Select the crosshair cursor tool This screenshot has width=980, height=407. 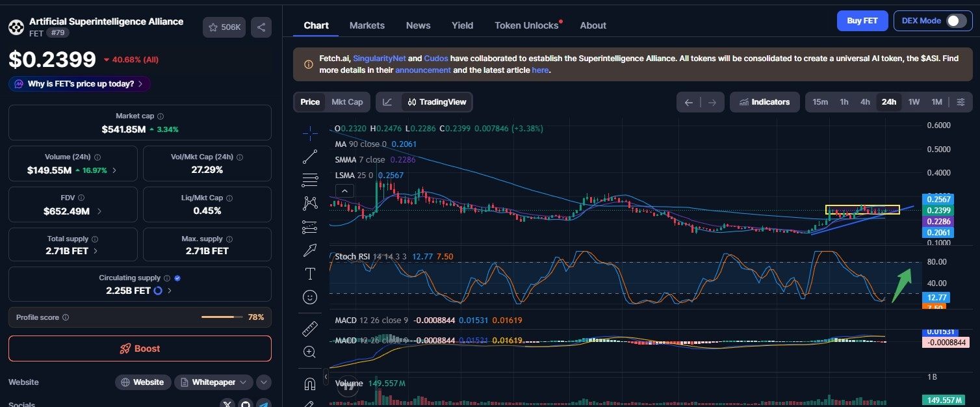(x=310, y=134)
